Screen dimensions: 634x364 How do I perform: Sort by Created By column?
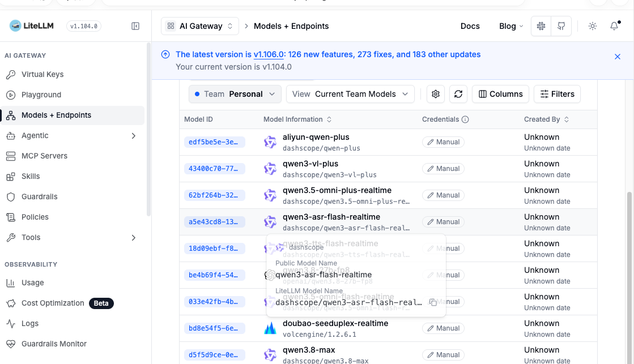(547, 119)
